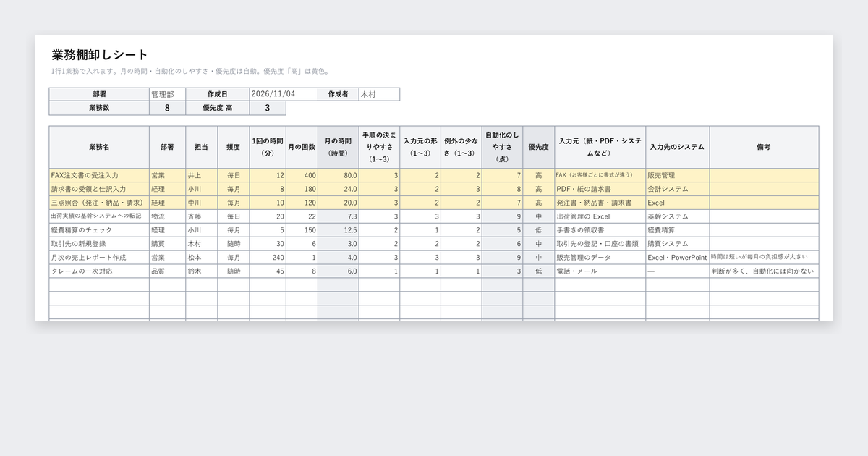868x456 pixels.
Task: Select the cell 請求書の受領と仕訳入力
Action: point(99,189)
